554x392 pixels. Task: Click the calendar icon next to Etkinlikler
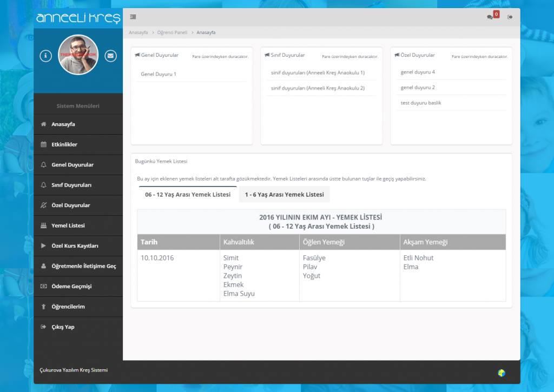(44, 144)
